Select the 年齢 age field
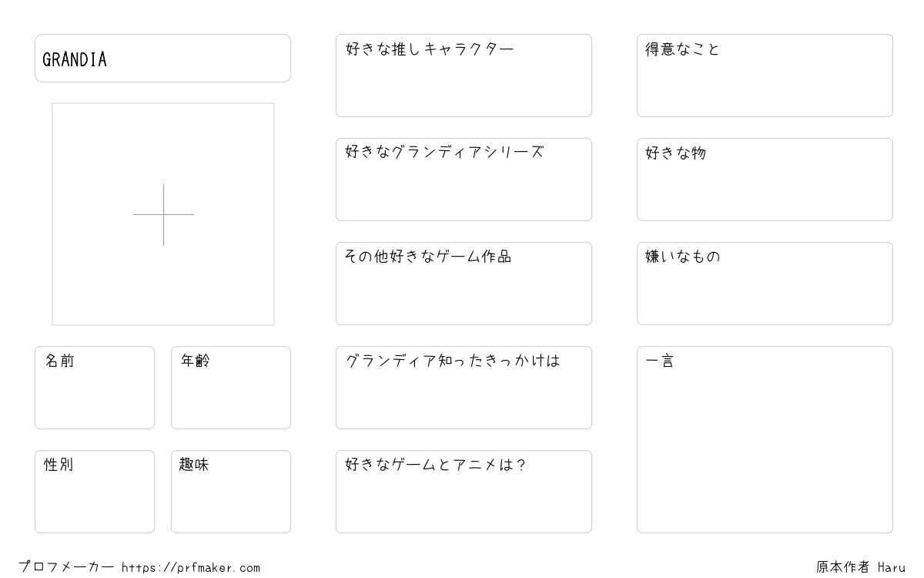 pyautogui.click(x=231, y=388)
